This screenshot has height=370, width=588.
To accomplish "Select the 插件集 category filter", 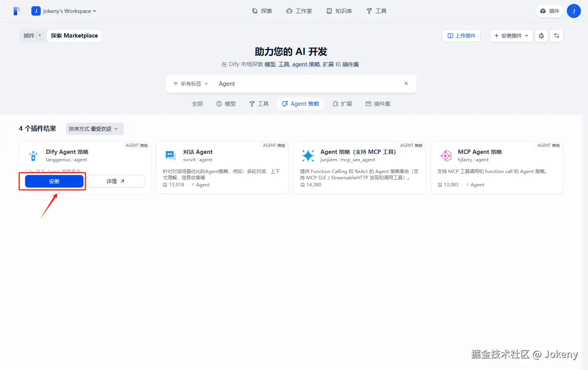I will (378, 104).
